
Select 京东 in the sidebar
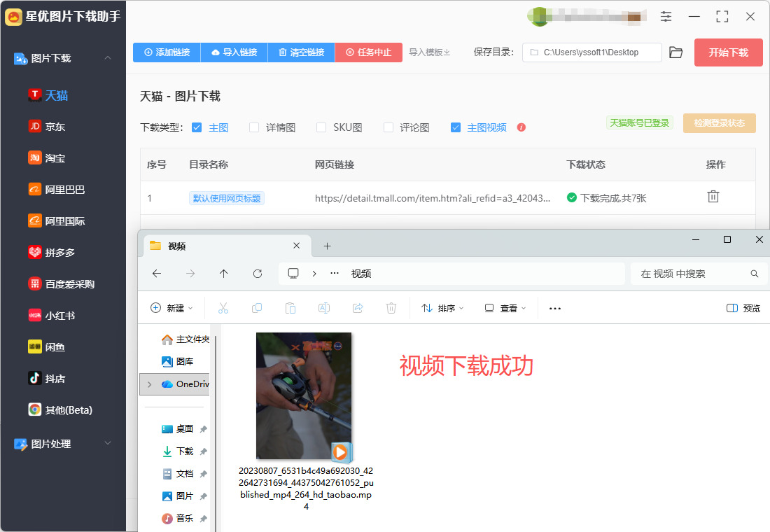click(47, 127)
